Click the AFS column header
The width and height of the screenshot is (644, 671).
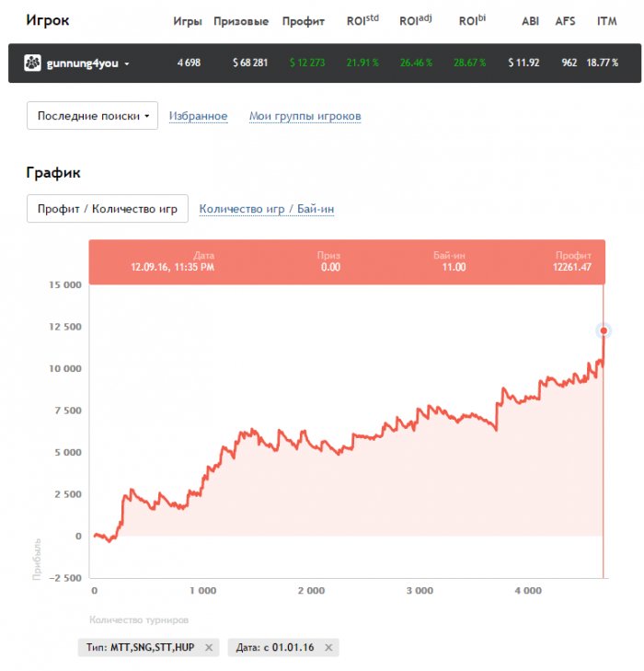pos(565,21)
